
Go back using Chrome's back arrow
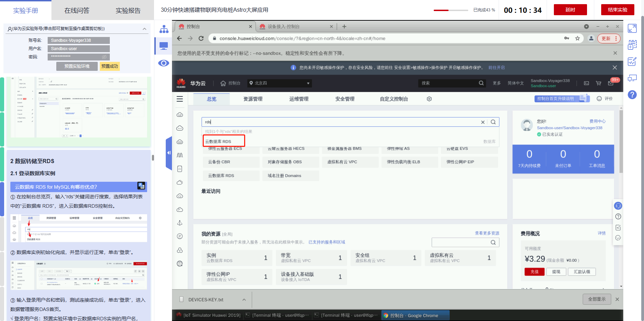click(180, 38)
